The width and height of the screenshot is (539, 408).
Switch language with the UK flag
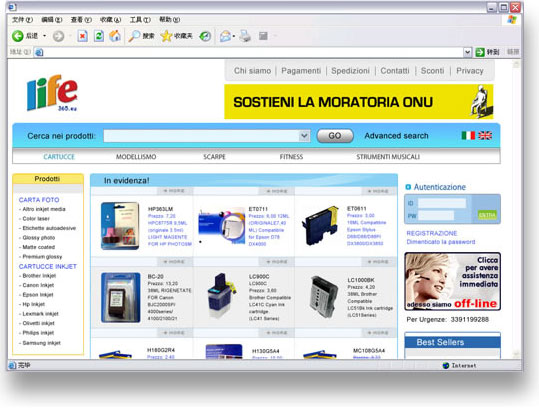485,135
